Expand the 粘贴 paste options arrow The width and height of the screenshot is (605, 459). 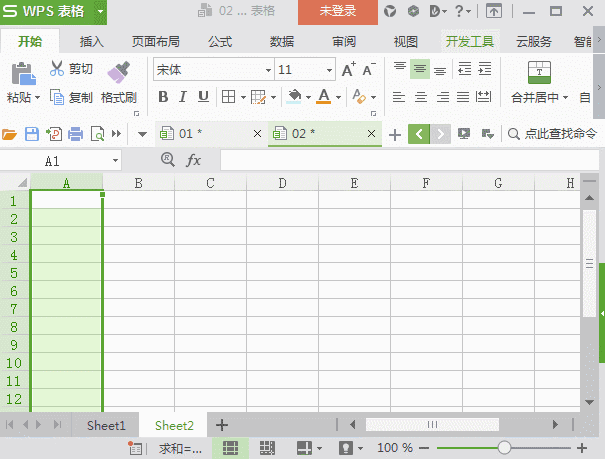pos(37,98)
